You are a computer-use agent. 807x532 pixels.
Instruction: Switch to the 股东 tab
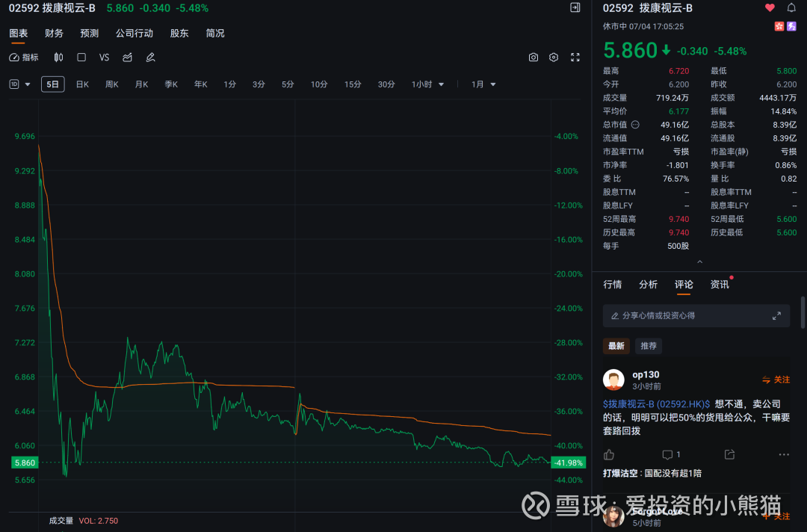[x=179, y=34]
